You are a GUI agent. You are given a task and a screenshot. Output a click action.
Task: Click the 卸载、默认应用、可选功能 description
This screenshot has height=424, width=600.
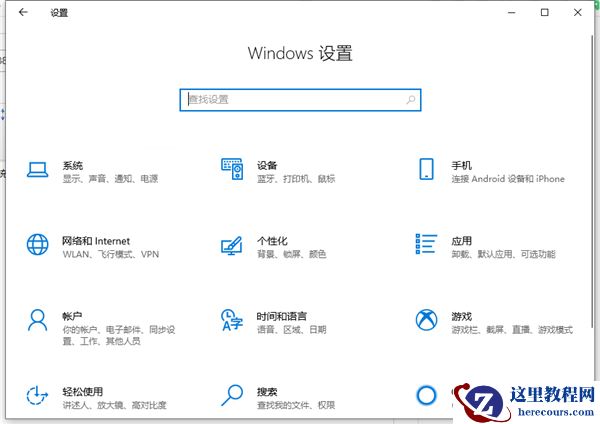[504, 254]
